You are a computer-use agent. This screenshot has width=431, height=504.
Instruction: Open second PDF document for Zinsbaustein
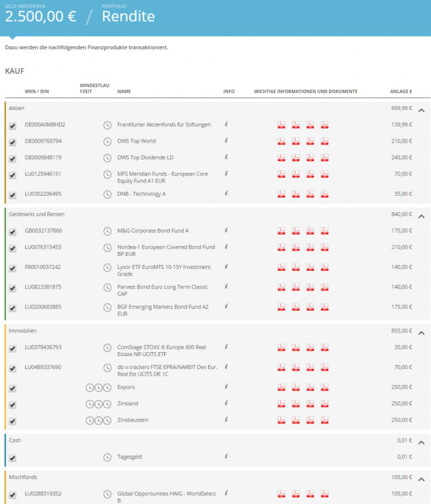pyautogui.click(x=296, y=420)
